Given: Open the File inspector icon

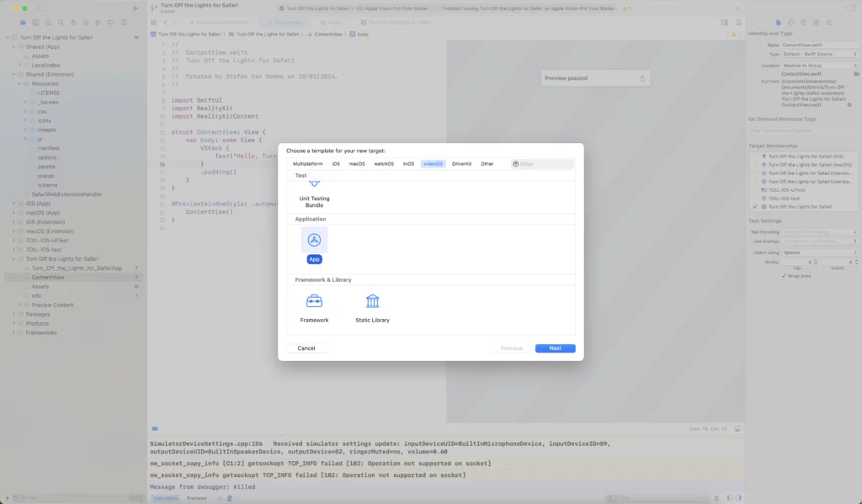Looking at the screenshot, I should click(778, 23).
